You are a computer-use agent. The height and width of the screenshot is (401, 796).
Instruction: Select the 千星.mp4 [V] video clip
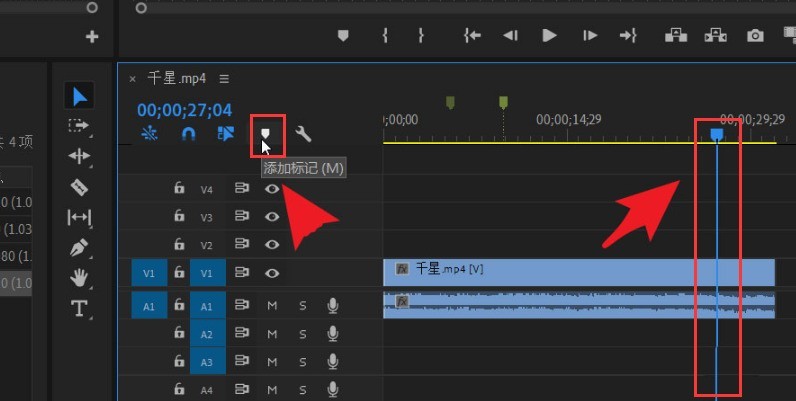tap(579, 273)
